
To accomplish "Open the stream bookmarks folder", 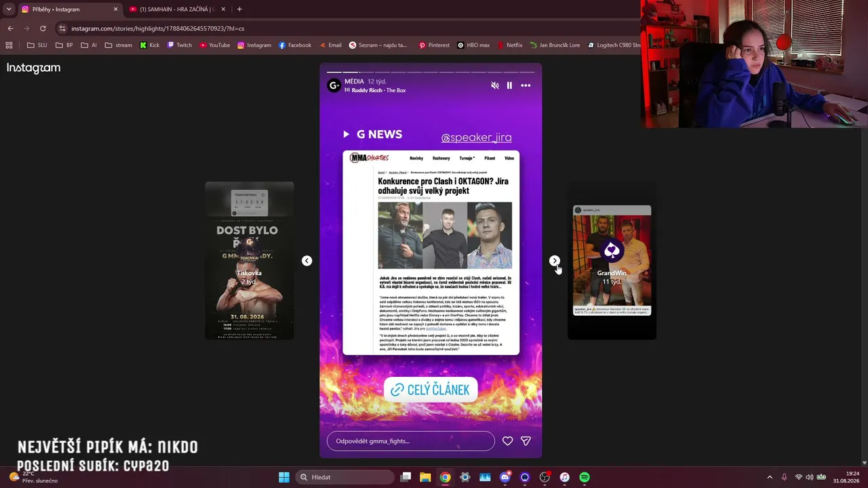I will point(119,45).
